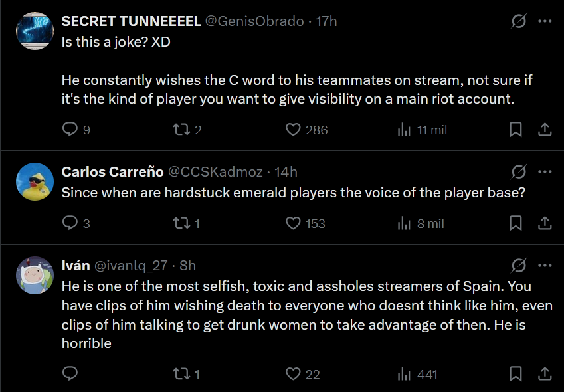Like Carlos Carreño's post

click(293, 223)
